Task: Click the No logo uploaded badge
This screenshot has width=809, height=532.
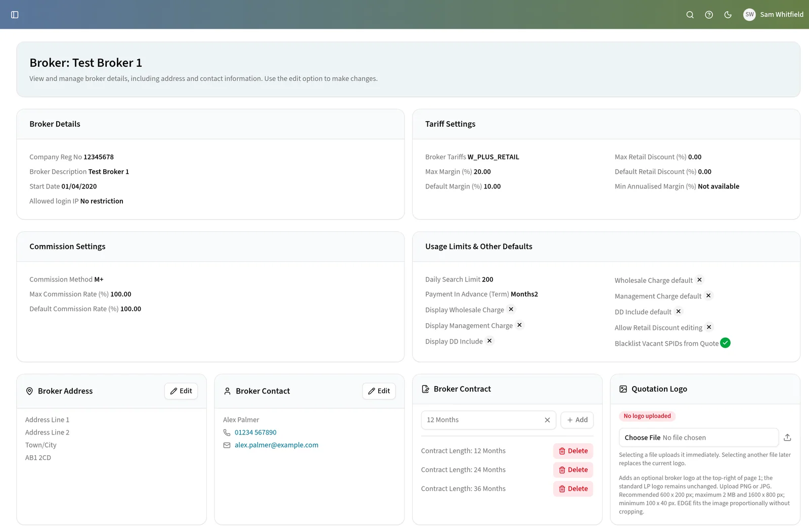Action: pyautogui.click(x=647, y=416)
